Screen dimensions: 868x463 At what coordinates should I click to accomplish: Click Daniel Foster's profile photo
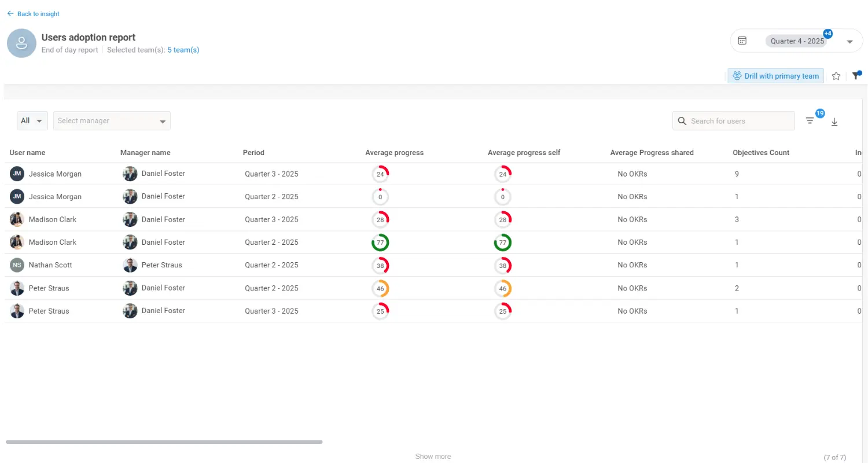130,174
